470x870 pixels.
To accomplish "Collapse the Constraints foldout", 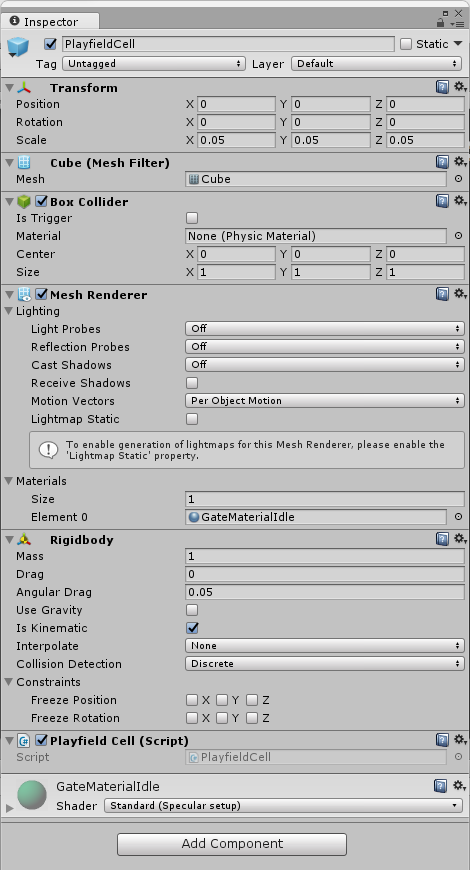I will (x=9, y=682).
